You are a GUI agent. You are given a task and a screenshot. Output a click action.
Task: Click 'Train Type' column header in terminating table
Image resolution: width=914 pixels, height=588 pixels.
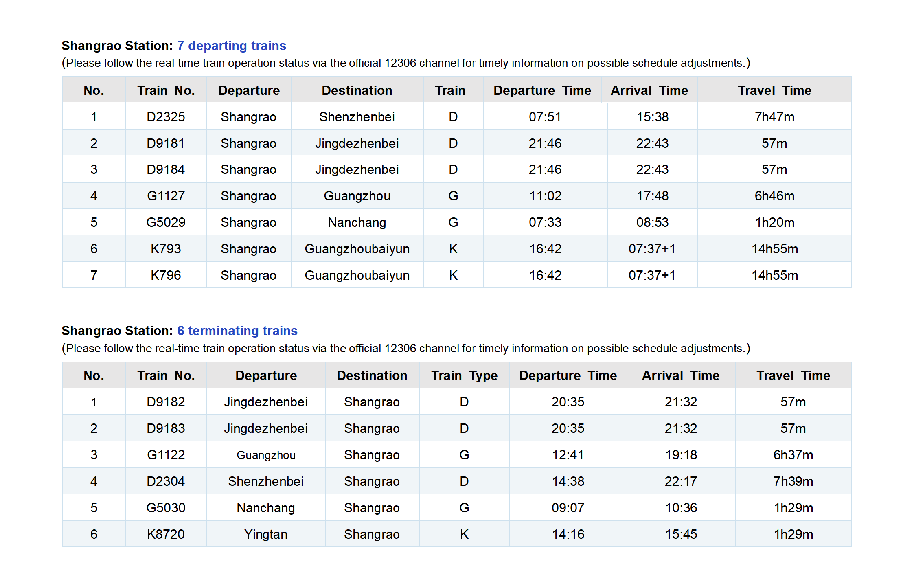point(465,375)
